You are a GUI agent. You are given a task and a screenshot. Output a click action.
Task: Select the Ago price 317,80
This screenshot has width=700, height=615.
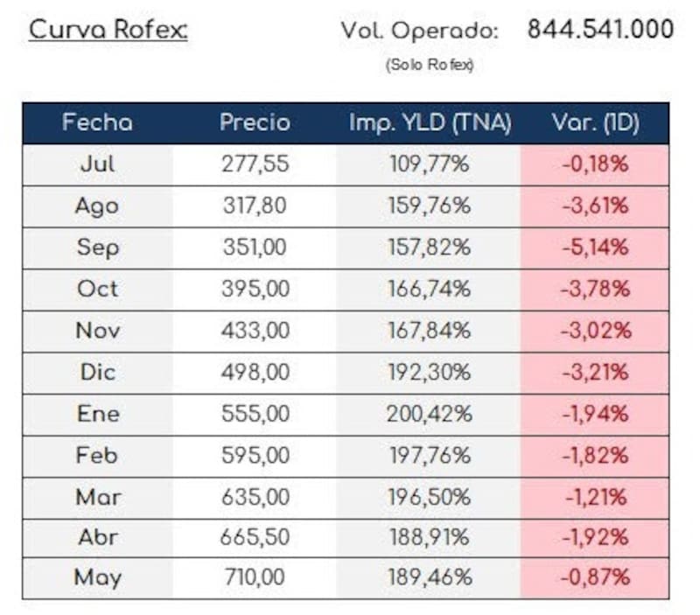[x=255, y=206]
